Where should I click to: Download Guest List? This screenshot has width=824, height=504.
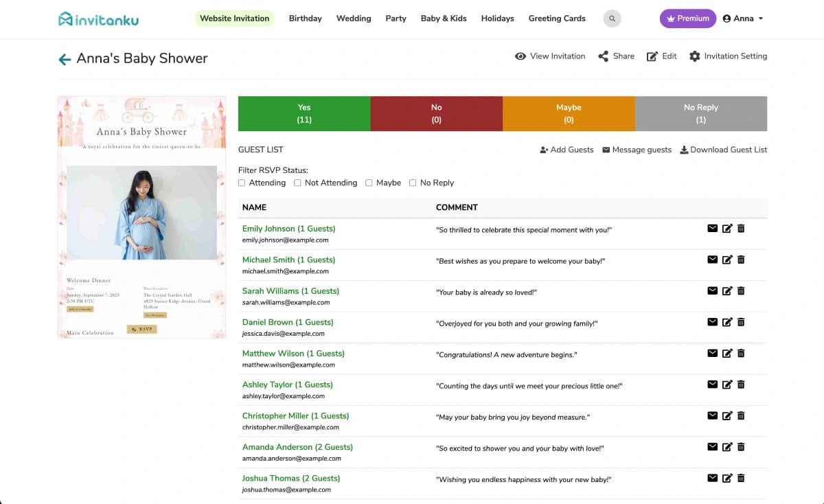click(724, 150)
